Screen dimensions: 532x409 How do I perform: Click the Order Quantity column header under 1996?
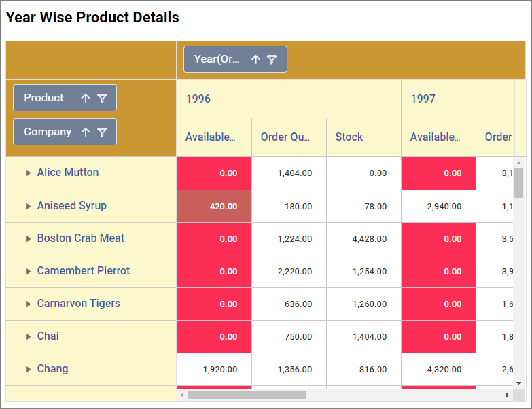pyautogui.click(x=285, y=137)
